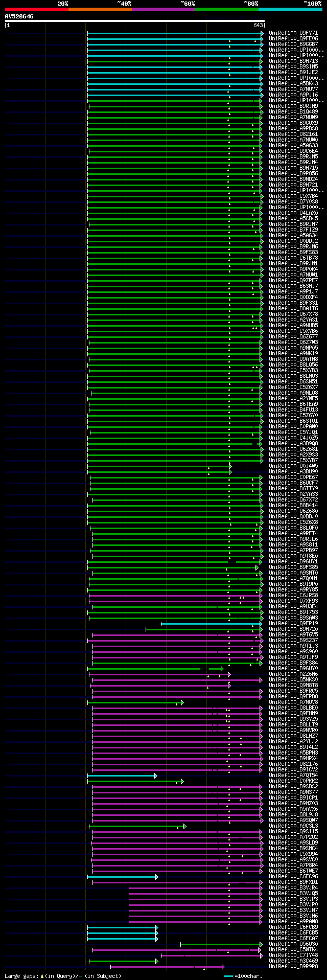Select hit UniRef100_B9FS83

(x=293, y=253)
